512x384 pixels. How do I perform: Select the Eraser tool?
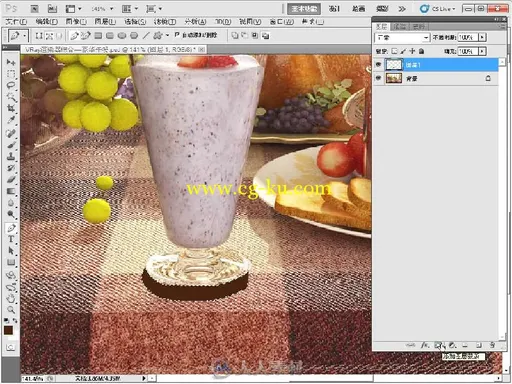[11, 179]
